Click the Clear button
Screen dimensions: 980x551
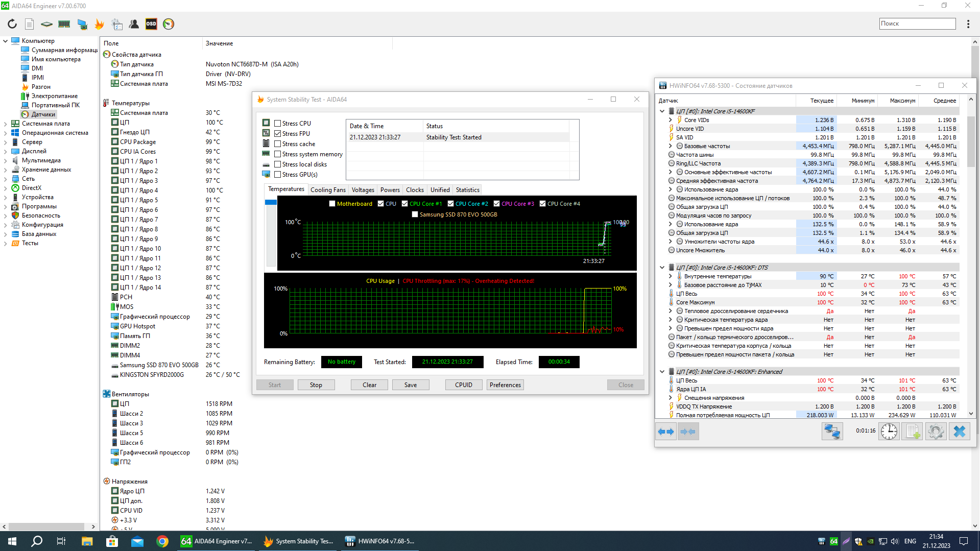tap(370, 385)
